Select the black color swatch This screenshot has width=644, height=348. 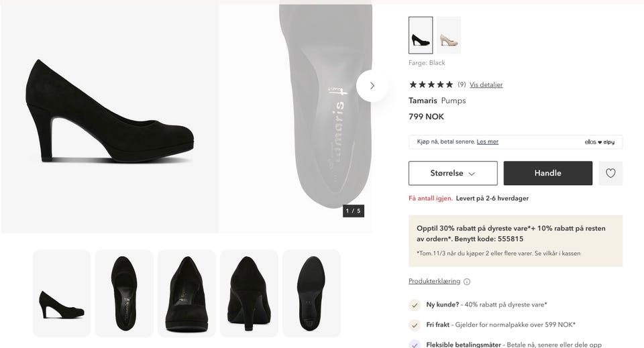(x=421, y=36)
